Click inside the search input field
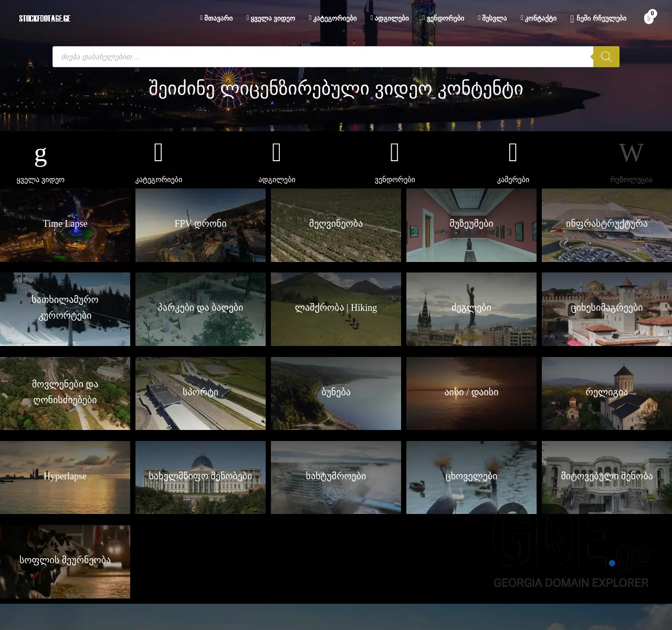Viewport: 672px width, 630px height. pyautogui.click(x=315, y=57)
